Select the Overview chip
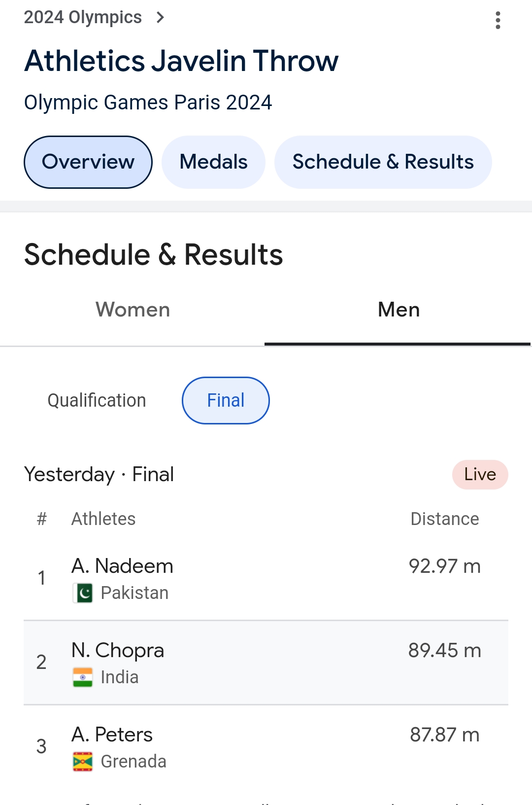Screen dimensions: 532x805 click(x=88, y=162)
